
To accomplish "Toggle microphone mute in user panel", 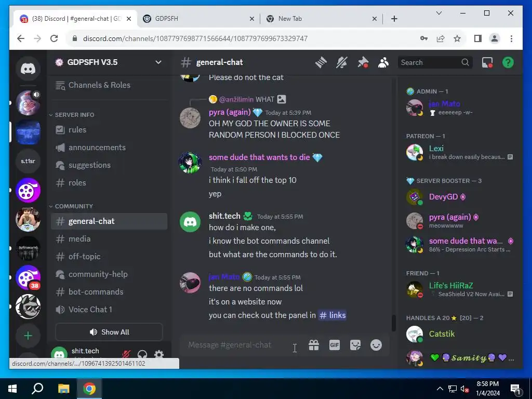I will pos(126,354).
